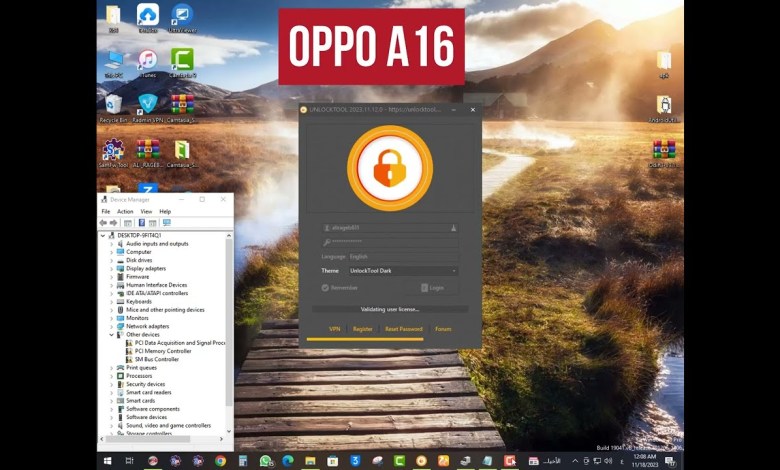This screenshot has height=470, width=780.
Task: Click the UnlockTool padlock logo
Action: pyautogui.click(x=389, y=167)
